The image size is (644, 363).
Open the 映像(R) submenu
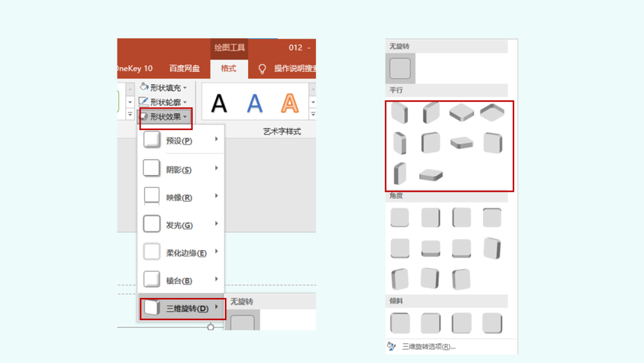pos(181,197)
